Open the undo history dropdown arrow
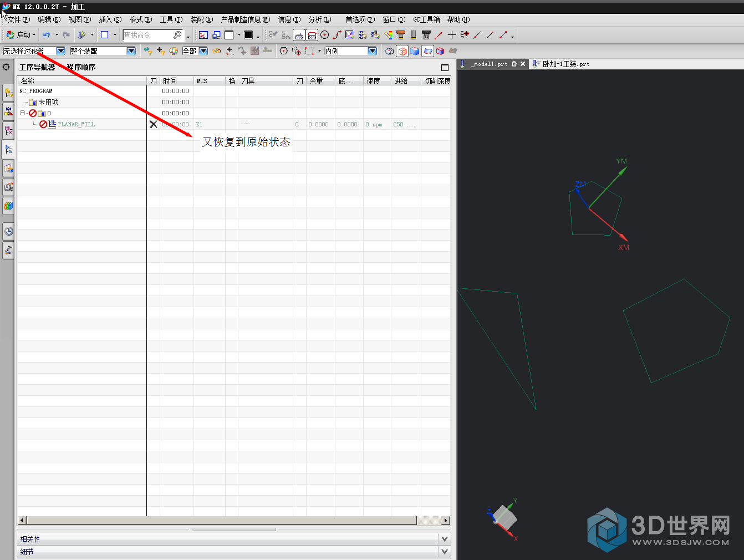The height and width of the screenshot is (560, 744). point(57,35)
